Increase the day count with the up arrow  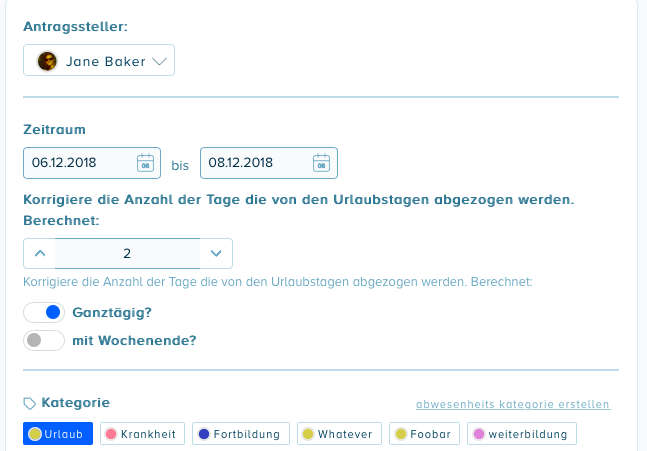40,253
